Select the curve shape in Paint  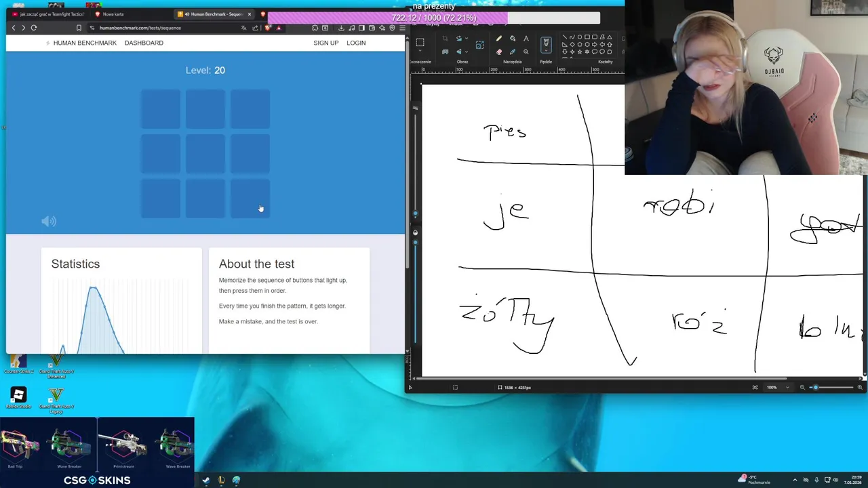(572, 37)
